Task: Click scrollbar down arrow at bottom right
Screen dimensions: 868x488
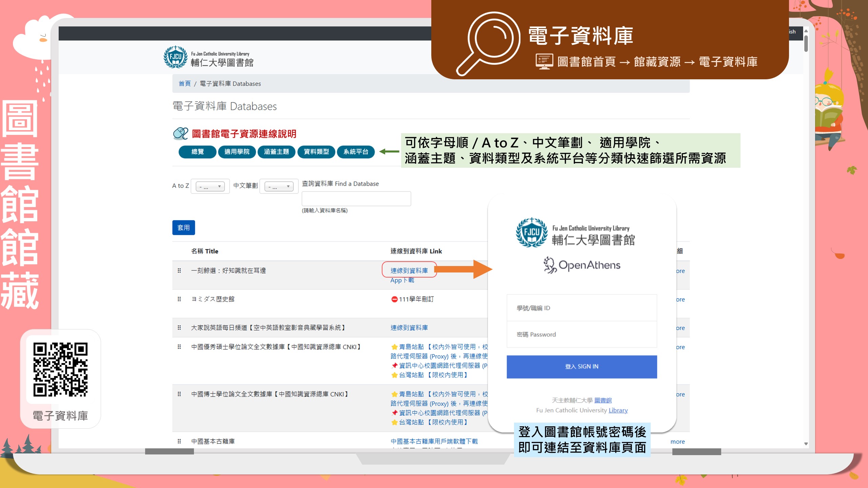Action: (x=806, y=444)
